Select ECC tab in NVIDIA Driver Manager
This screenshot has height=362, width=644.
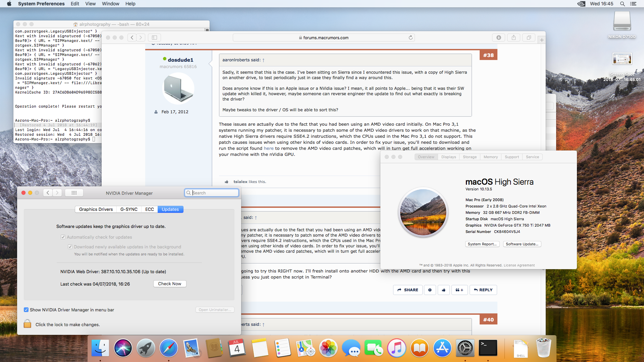tap(150, 209)
